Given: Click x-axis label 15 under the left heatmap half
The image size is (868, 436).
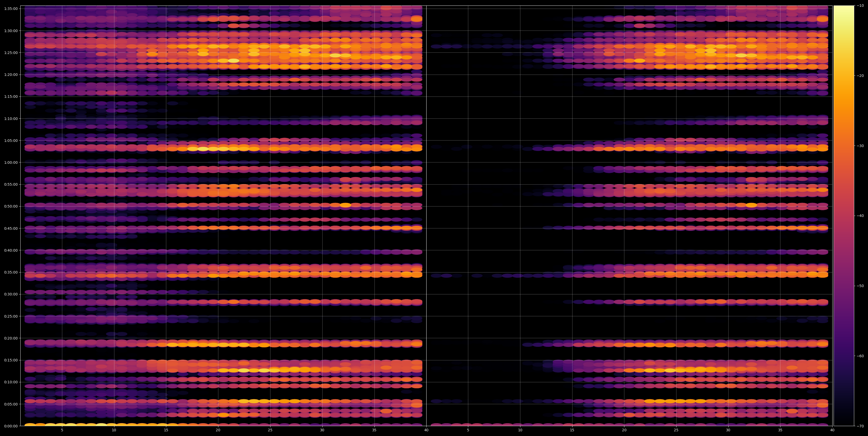Looking at the screenshot, I should (166, 430).
